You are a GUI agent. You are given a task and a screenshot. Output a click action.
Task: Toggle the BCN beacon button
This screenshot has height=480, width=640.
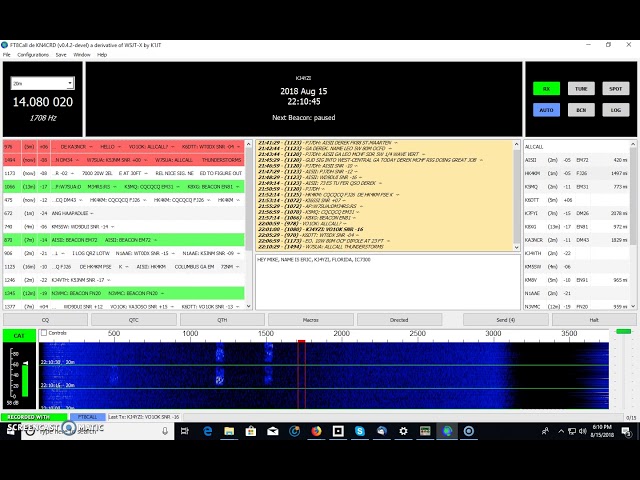pyautogui.click(x=581, y=110)
